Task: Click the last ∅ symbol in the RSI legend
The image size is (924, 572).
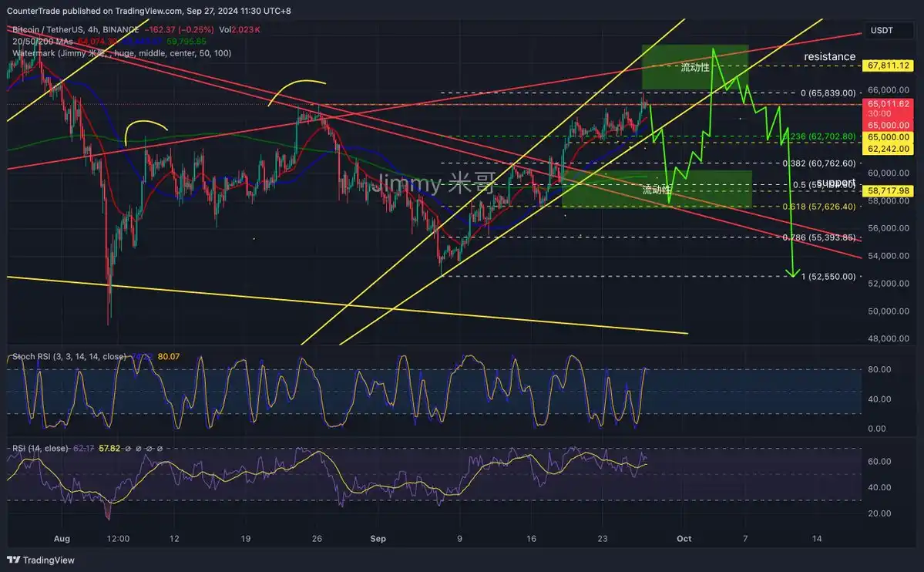Action: 159,448
